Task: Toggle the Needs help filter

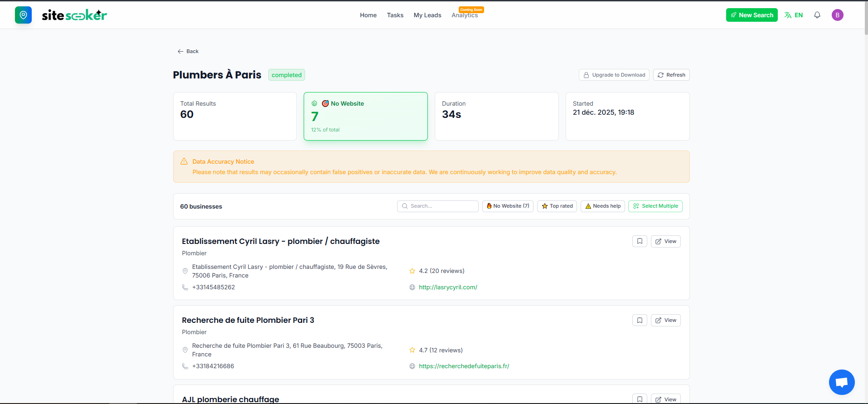Action: 603,206
